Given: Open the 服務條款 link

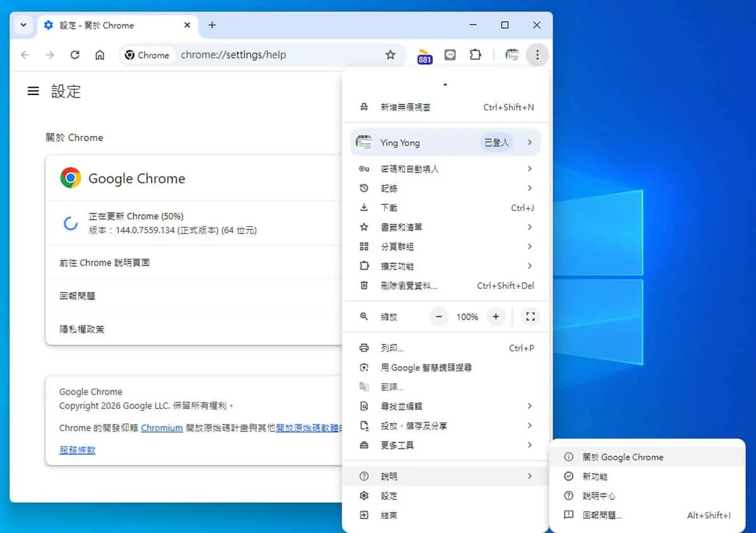Looking at the screenshot, I should point(77,450).
